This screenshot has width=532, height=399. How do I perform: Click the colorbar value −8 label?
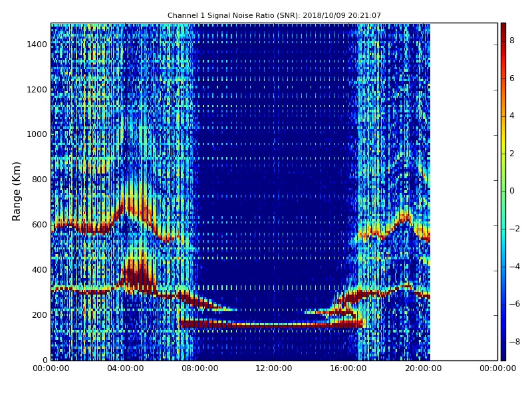pyautogui.click(x=515, y=342)
